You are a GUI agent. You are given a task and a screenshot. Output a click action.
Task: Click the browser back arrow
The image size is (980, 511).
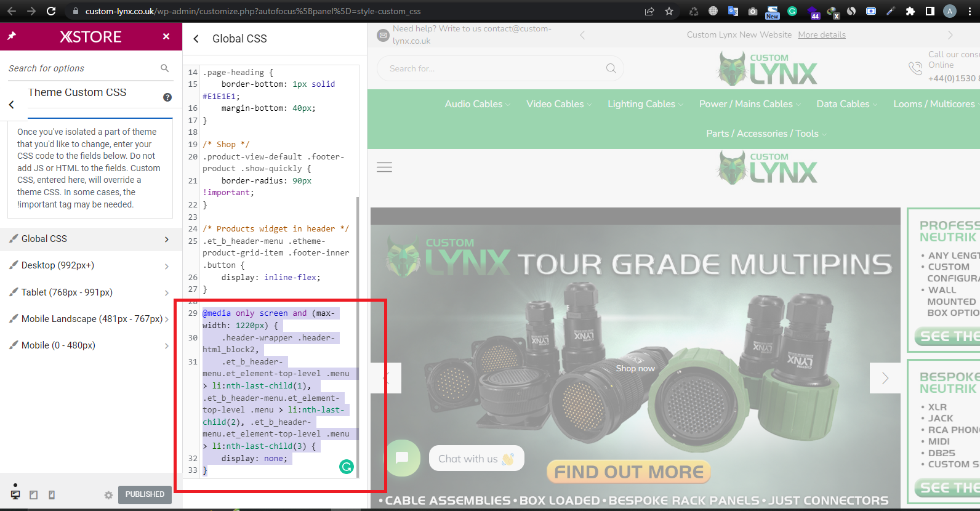point(12,11)
